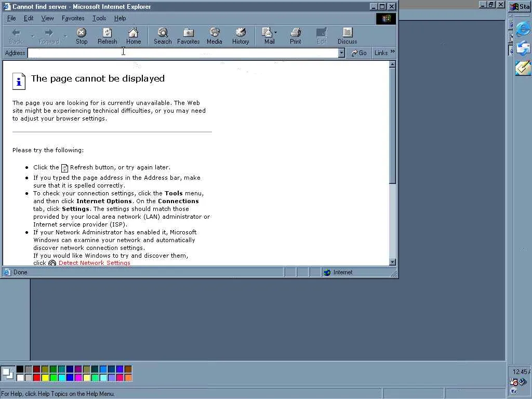The image size is (532, 399).
Task: Pick the cyan color swatch
Action: 61,377
